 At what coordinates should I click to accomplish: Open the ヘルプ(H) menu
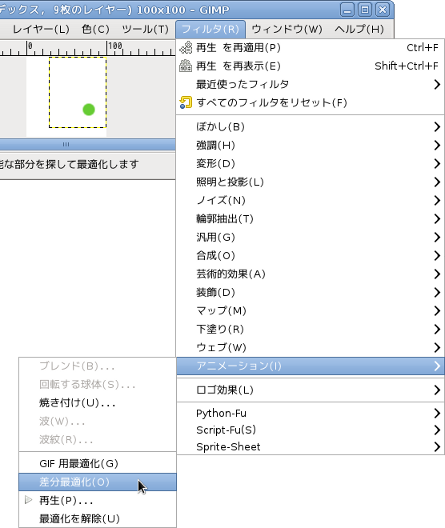359,29
